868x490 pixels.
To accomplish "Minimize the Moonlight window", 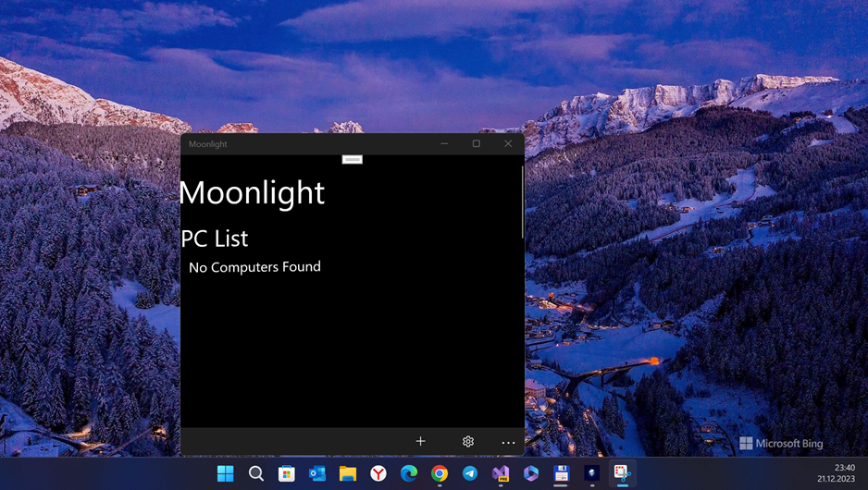I will click(444, 144).
